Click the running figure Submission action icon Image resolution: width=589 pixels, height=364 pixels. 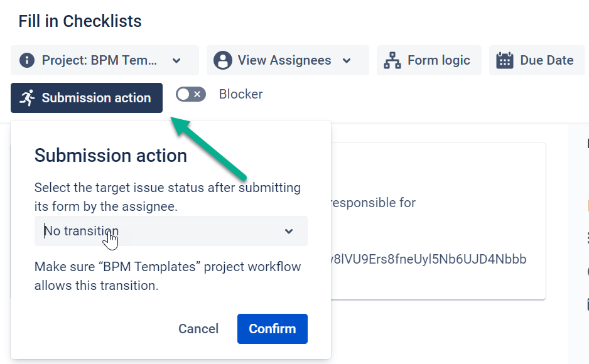tap(27, 98)
